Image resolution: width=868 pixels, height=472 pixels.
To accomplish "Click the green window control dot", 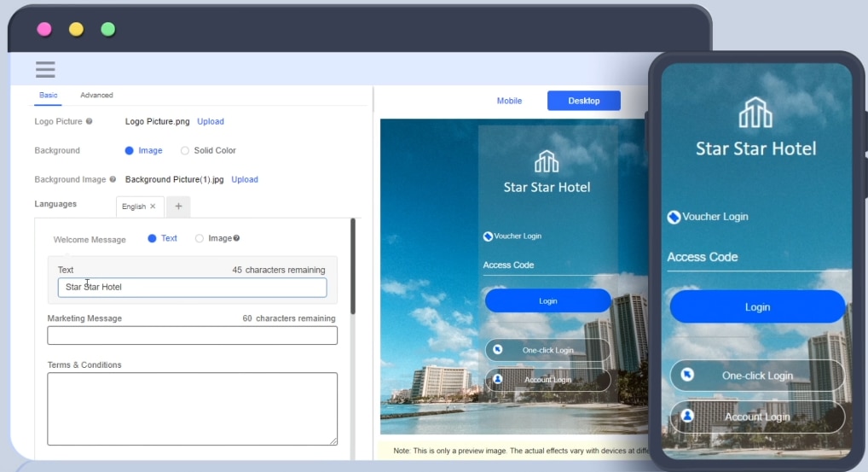I will pyautogui.click(x=108, y=29).
